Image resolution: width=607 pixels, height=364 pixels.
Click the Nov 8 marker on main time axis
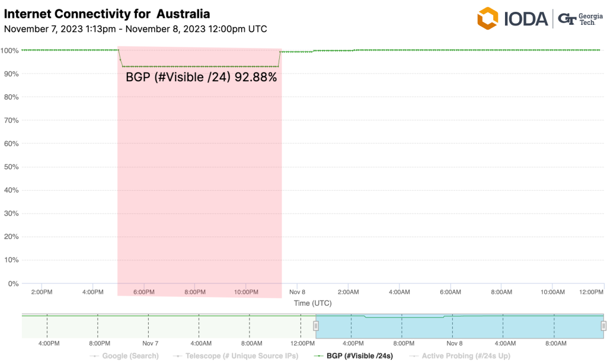296,292
